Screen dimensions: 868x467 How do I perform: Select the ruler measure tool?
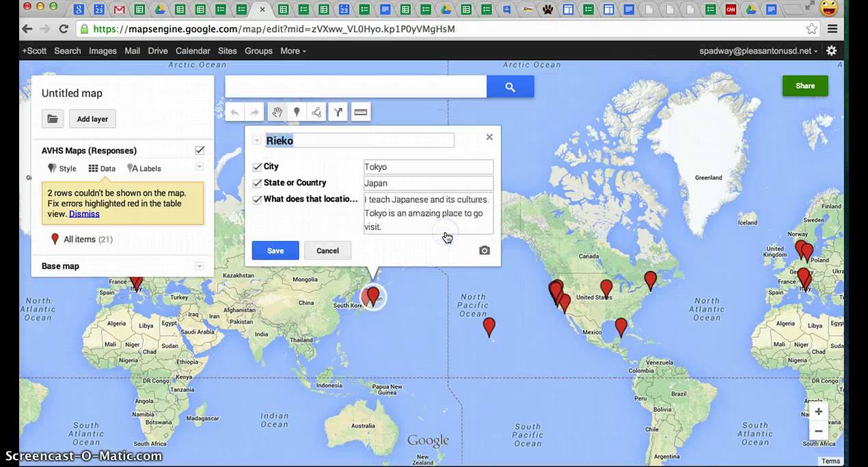(x=361, y=113)
